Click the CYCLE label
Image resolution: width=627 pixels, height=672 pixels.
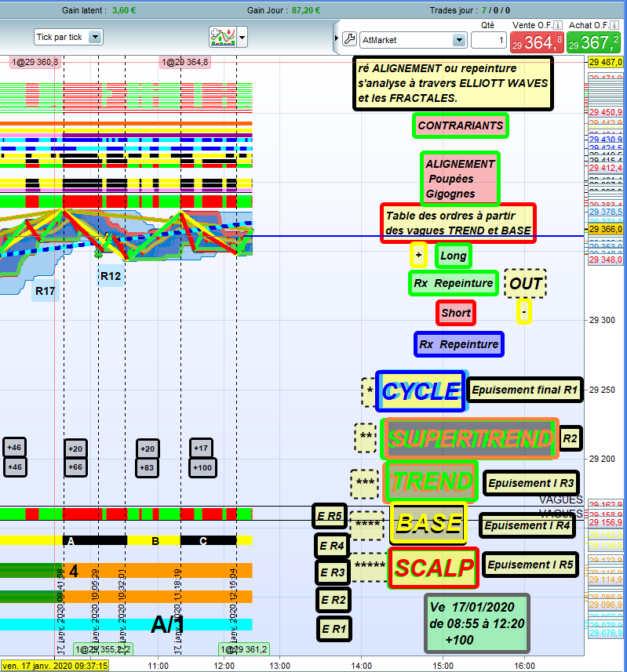421,391
